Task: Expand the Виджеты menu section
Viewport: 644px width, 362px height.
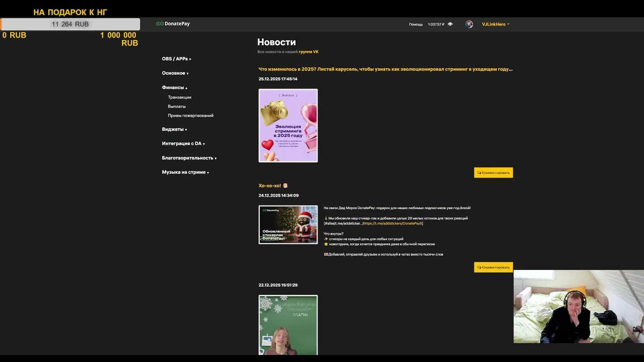Action: [174, 129]
